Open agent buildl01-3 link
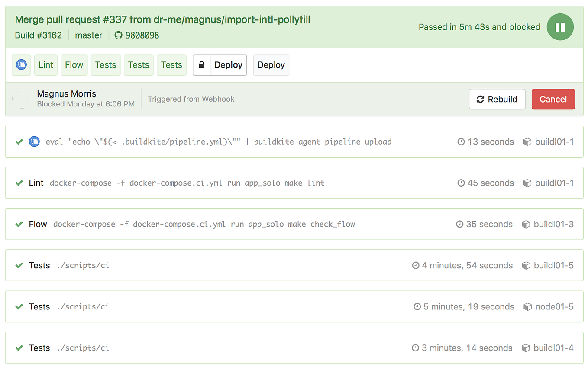This screenshot has height=367, width=588. 554,224
